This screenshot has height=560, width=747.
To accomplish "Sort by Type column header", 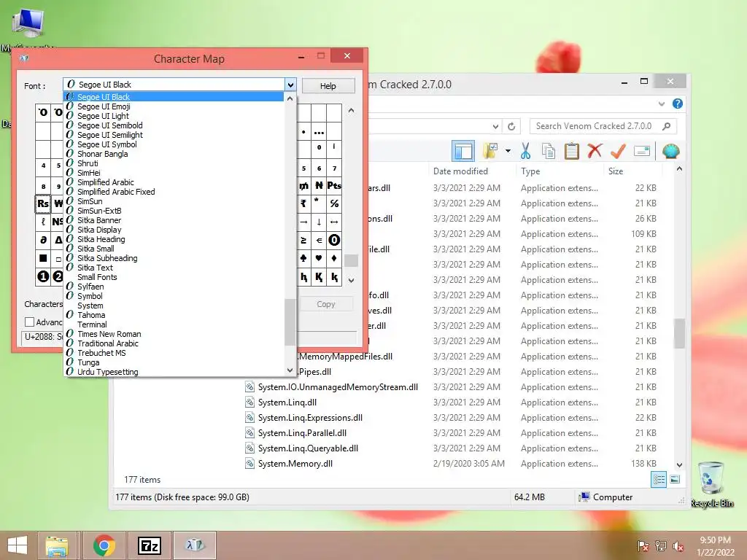I will tap(530, 171).
